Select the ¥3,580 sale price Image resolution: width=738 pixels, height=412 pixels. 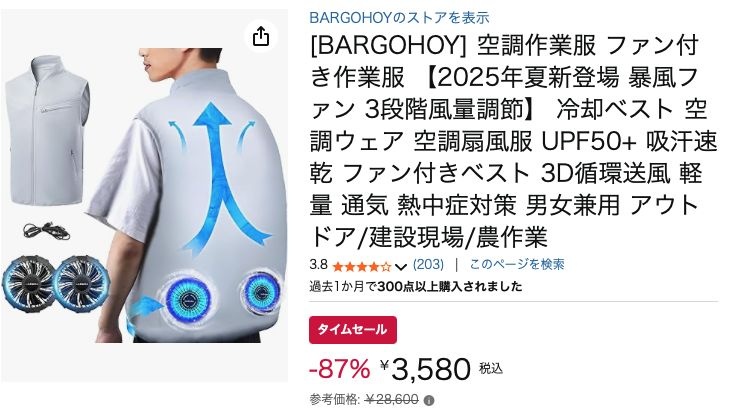click(x=425, y=369)
